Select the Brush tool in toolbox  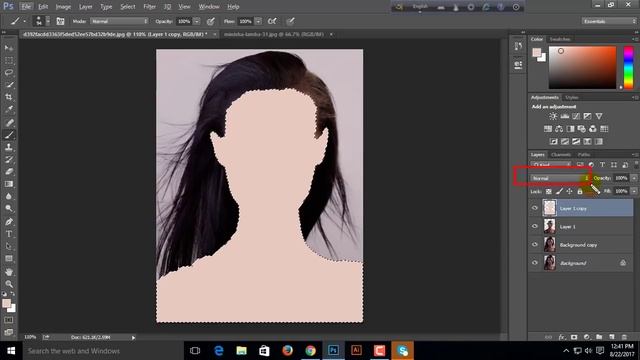(9, 135)
